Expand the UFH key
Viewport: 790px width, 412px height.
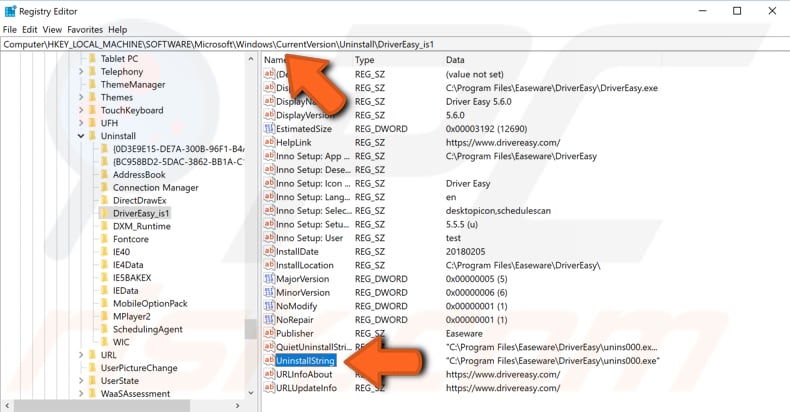[x=81, y=123]
